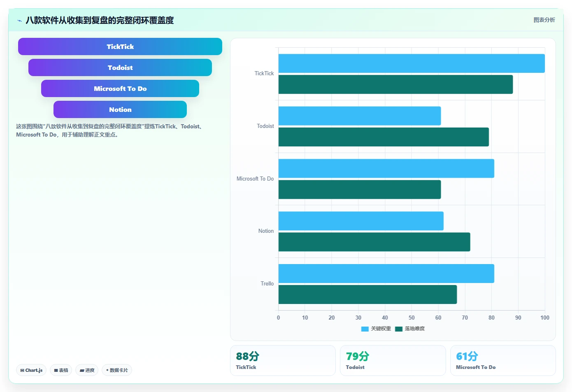Click the green Todoist 落地难度 bar
The width and height of the screenshot is (572, 392).
tap(384, 137)
